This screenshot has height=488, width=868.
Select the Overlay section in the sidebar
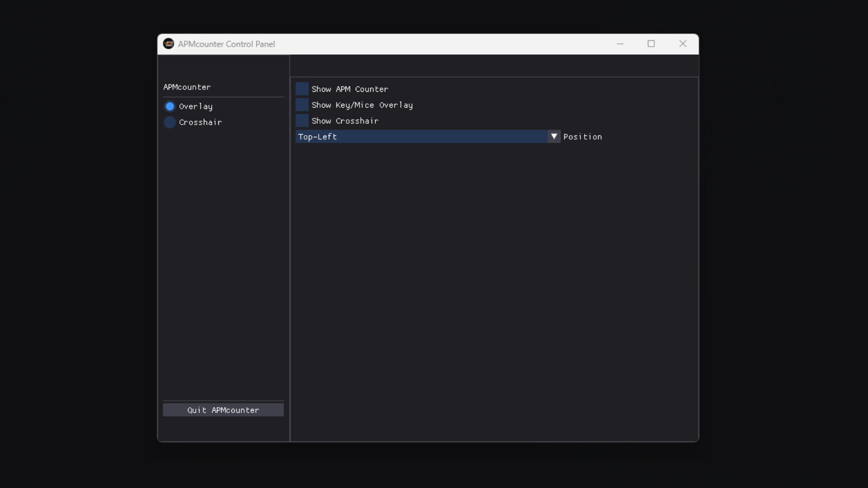click(195, 107)
